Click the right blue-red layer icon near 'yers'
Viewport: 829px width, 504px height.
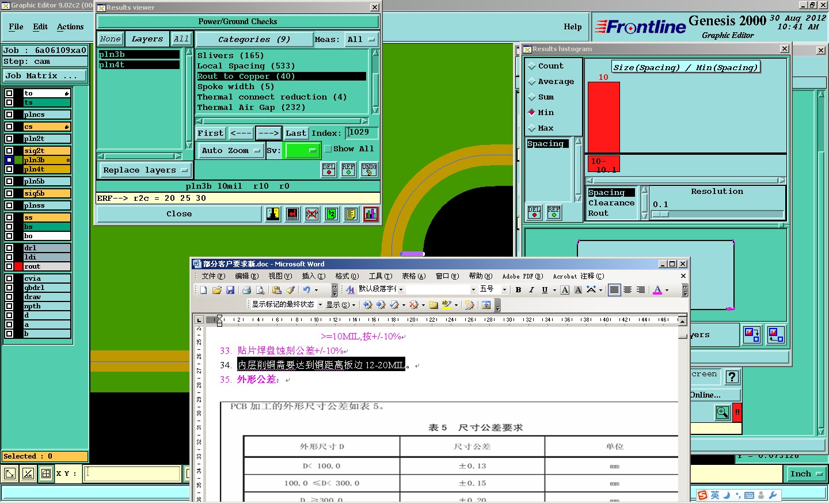click(x=775, y=334)
